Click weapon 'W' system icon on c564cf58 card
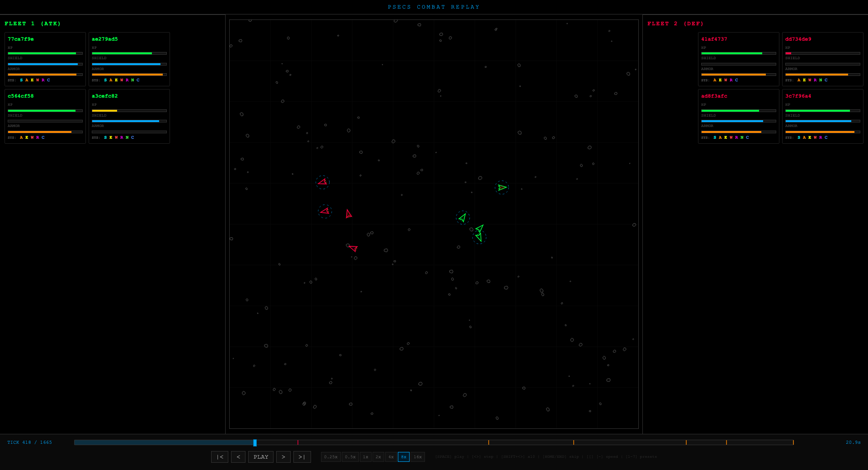Image resolution: width=868 pixels, height=470 pixels. pyautogui.click(x=32, y=137)
